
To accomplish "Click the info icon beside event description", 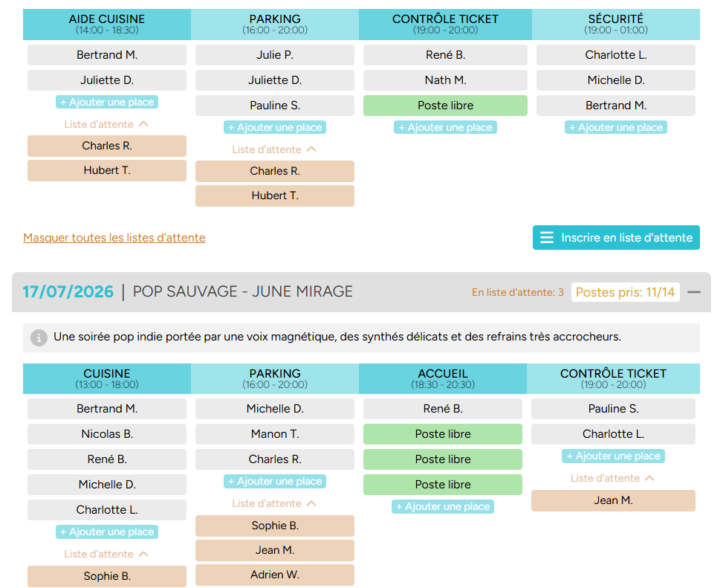I will tap(39, 337).
